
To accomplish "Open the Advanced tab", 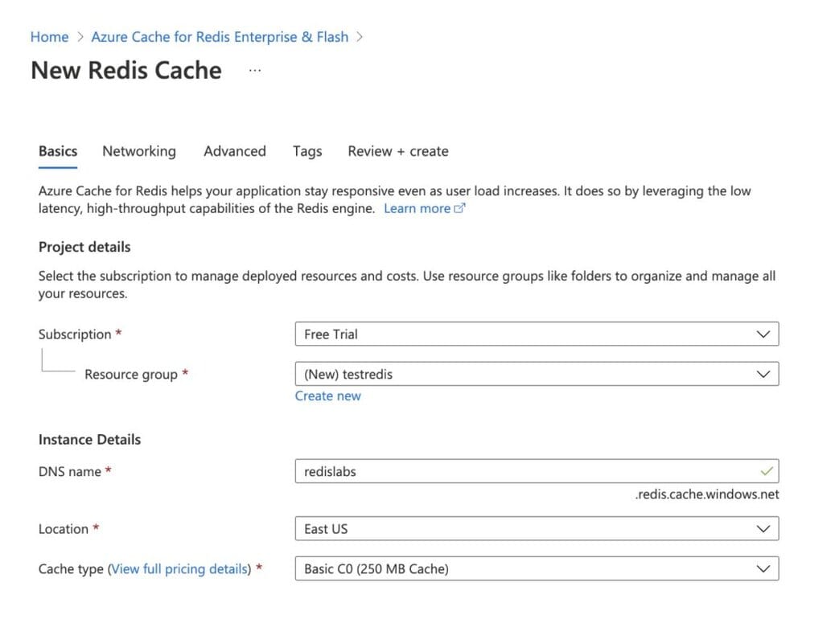I will point(234,151).
